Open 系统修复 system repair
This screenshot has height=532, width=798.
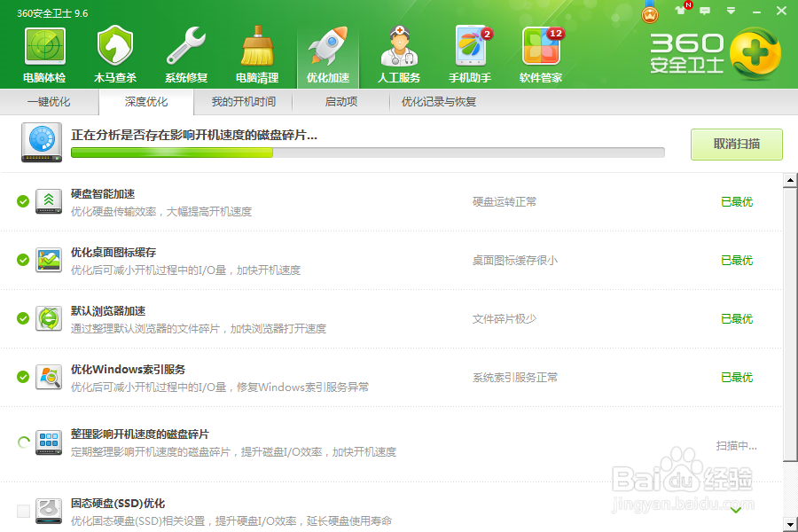pyautogui.click(x=186, y=55)
